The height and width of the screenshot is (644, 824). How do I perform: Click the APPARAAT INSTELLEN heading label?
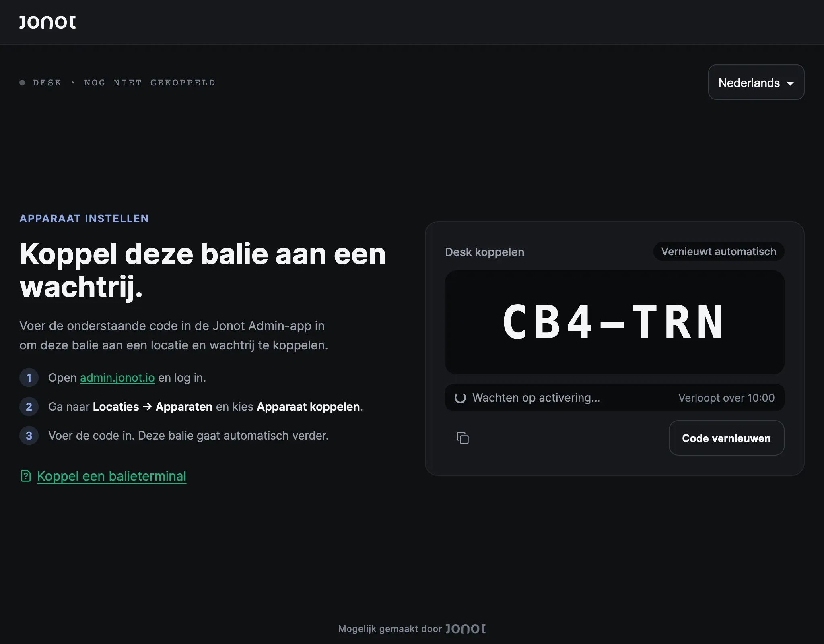coord(84,219)
